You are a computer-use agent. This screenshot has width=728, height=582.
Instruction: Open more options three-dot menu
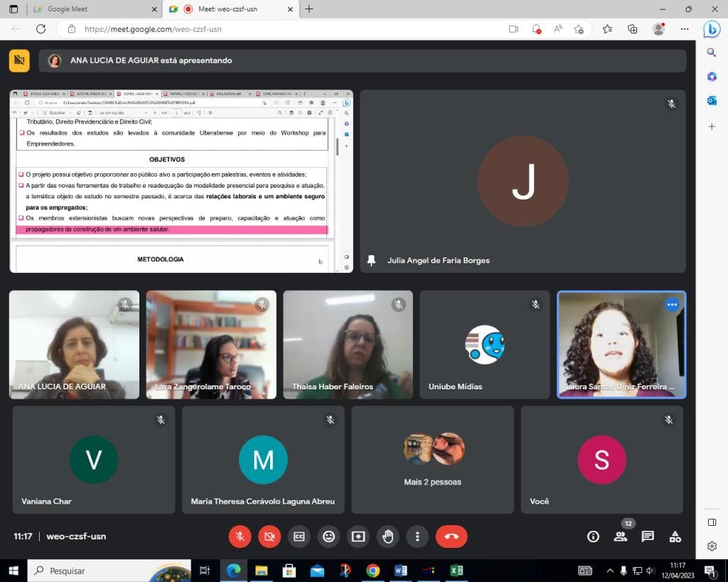(417, 537)
